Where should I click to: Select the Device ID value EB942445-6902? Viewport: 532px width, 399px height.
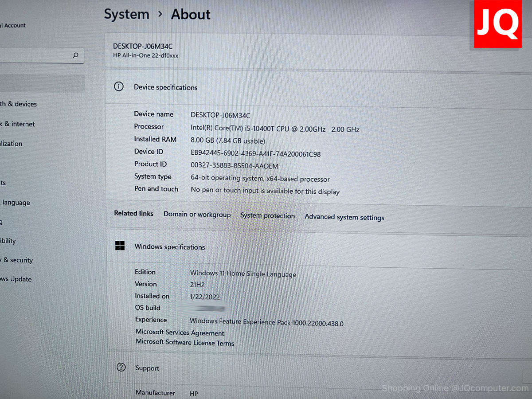(255, 153)
